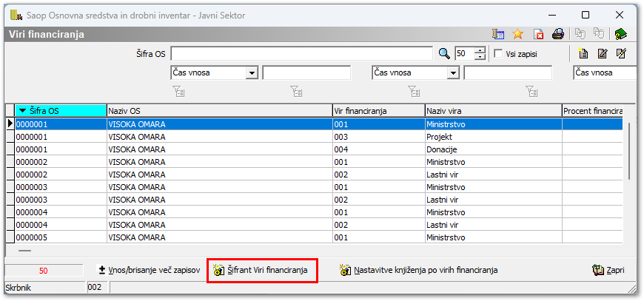Click the filter field after first Čas vnosa
This screenshot has width=644, height=301.
pos(306,73)
